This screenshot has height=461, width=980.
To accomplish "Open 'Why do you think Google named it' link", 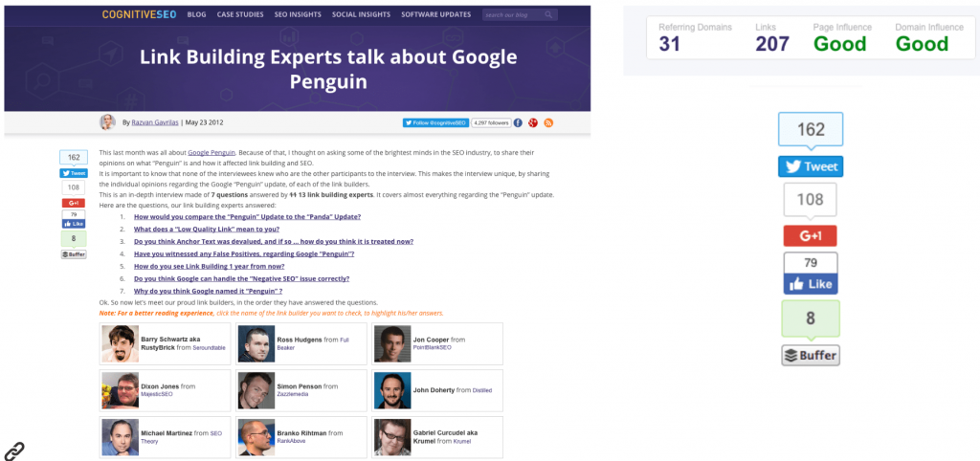I will click(208, 291).
